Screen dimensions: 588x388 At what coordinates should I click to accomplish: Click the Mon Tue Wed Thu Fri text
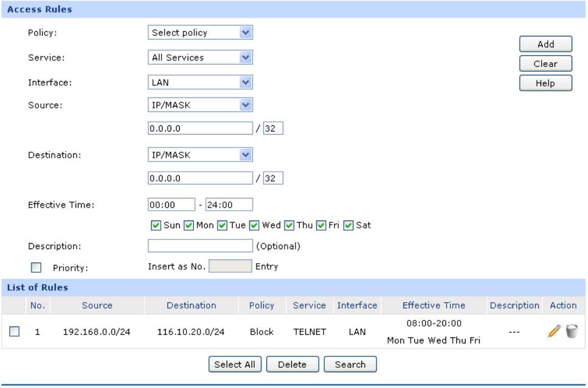click(433, 340)
